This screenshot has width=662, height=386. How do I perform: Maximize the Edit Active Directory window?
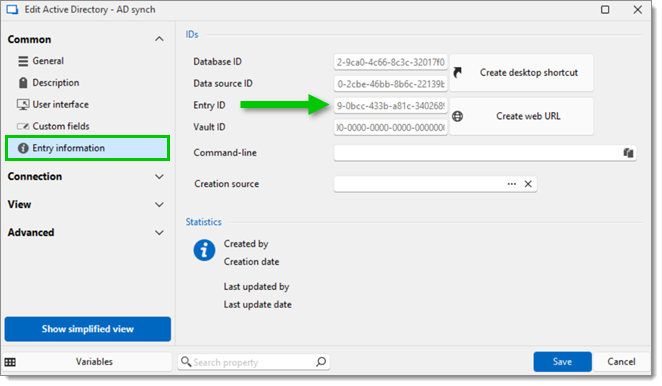pyautogui.click(x=605, y=10)
